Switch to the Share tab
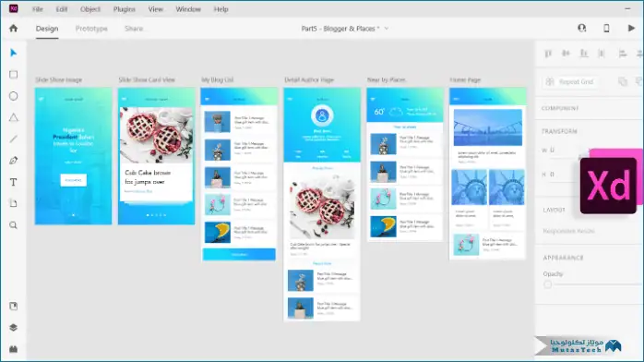This screenshot has height=362, width=644. 134,29
